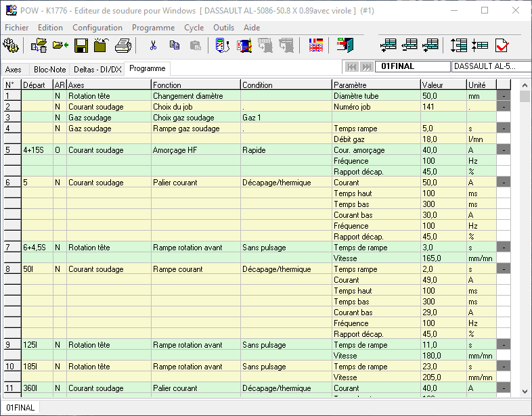This screenshot has width=532, height=416.
Task: Open the Configuration menu
Action: (97, 28)
